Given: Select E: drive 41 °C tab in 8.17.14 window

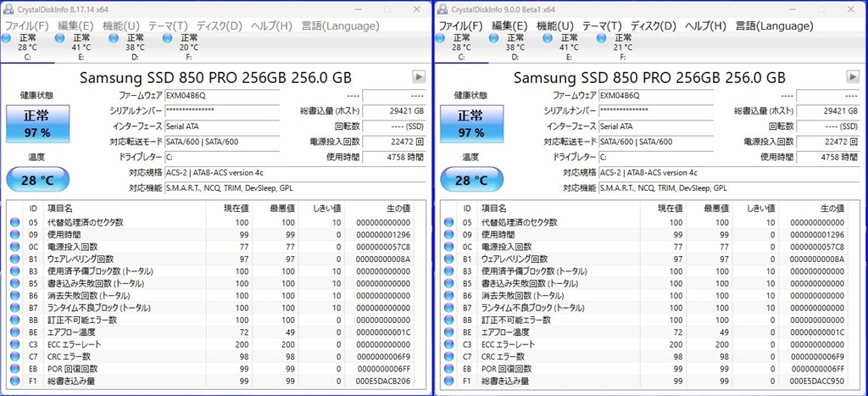Looking at the screenshot, I should (x=81, y=47).
